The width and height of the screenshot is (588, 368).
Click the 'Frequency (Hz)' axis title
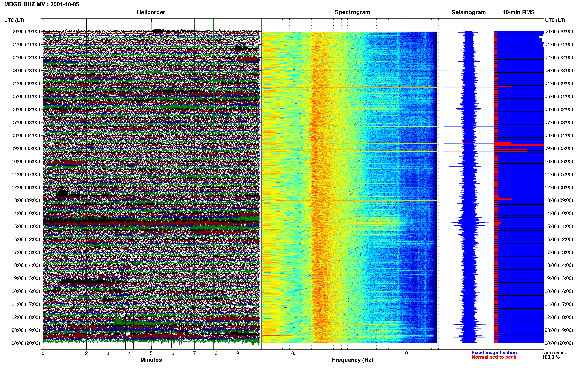[352, 360]
